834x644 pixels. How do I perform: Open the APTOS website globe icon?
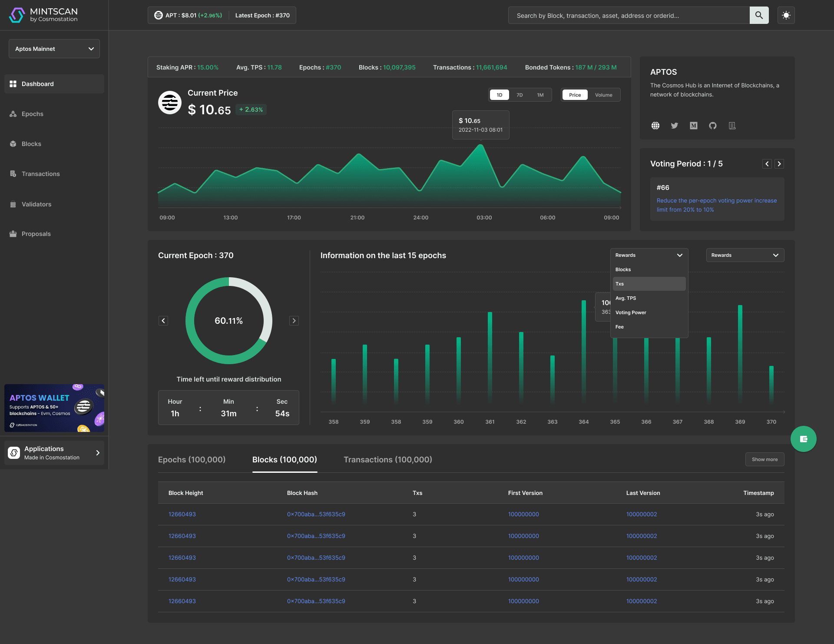coord(655,126)
